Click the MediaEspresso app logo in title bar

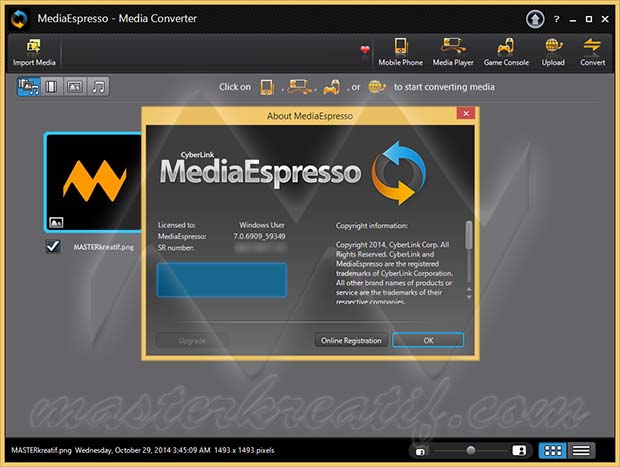click(19, 19)
